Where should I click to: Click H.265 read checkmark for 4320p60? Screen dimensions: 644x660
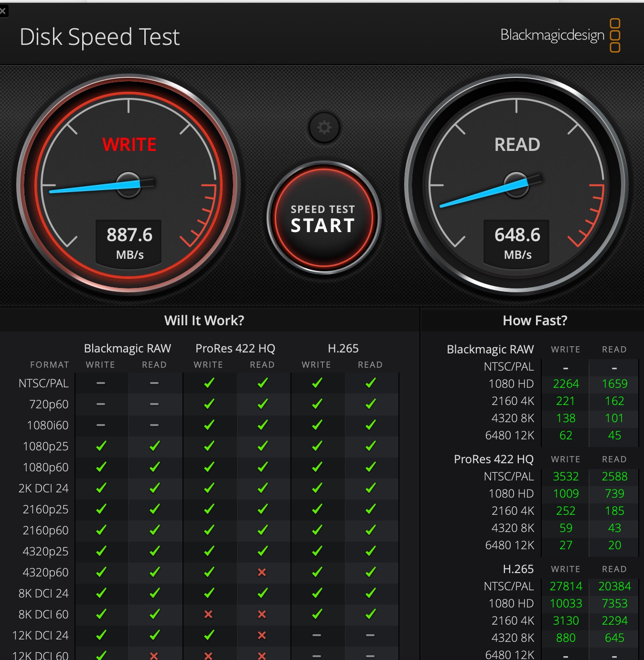[370, 572]
